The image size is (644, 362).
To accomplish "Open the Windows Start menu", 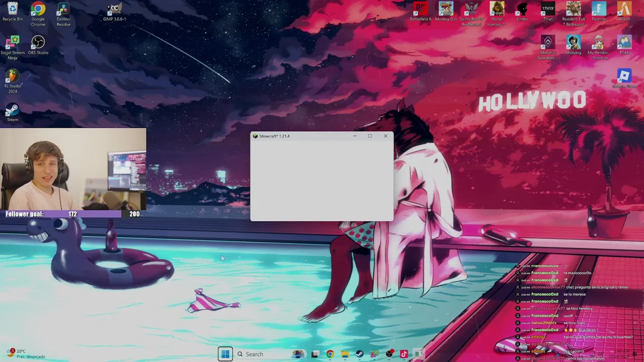I will (225, 354).
